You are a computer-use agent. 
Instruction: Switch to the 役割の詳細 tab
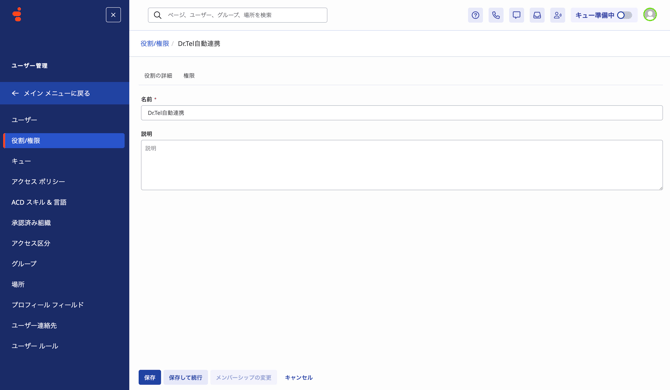(x=158, y=76)
